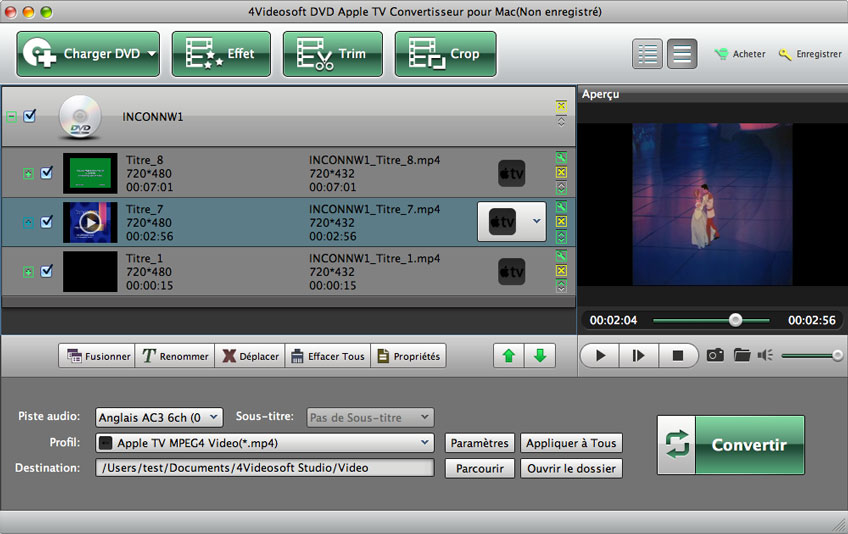Open the Charger DVD dropdown arrow

tap(152, 54)
